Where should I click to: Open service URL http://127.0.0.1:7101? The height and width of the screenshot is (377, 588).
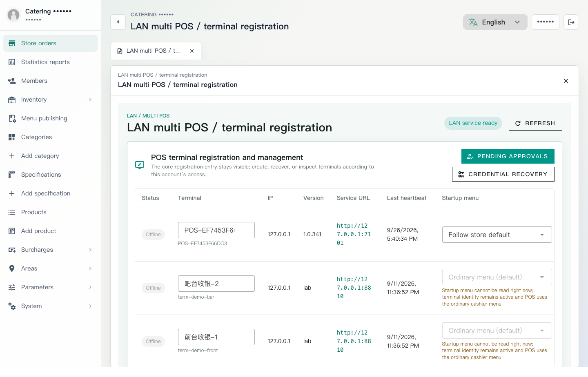point(354,234)
